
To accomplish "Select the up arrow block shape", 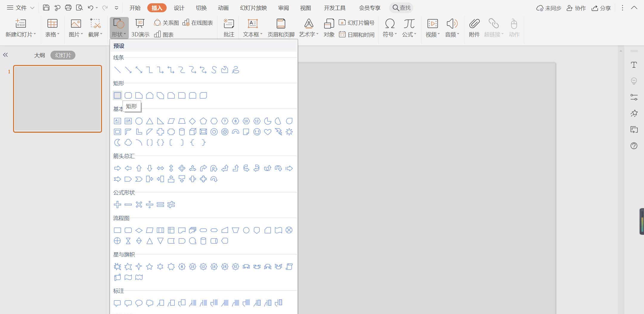I will (139, 168).
